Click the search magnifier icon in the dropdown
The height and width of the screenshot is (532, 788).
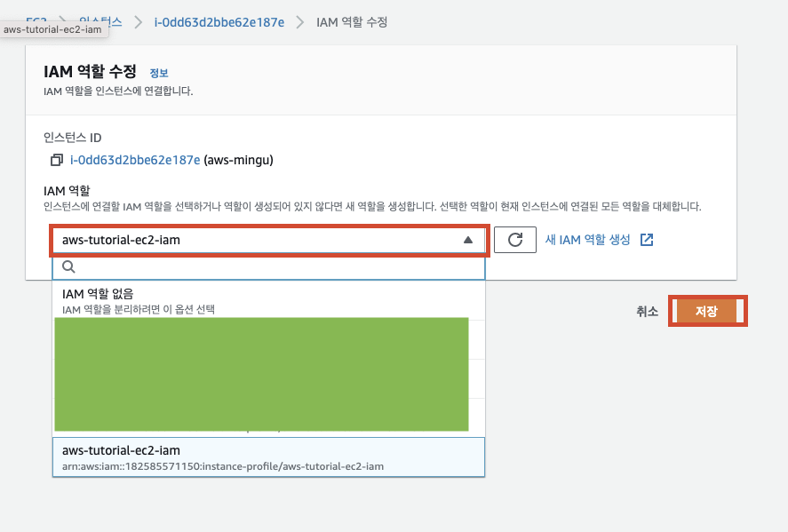pos(68,266)
